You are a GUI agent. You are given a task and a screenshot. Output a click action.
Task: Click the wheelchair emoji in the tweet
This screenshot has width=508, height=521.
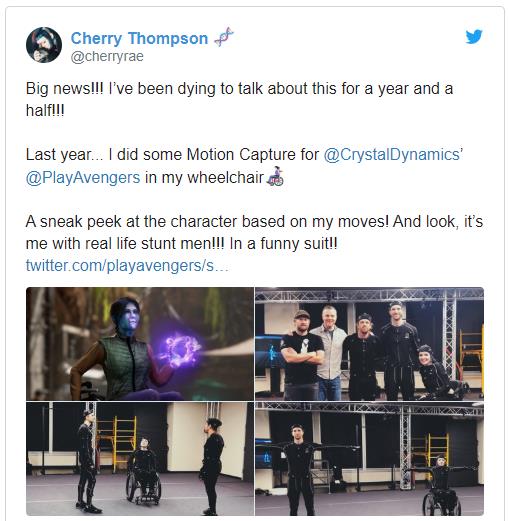276,176
